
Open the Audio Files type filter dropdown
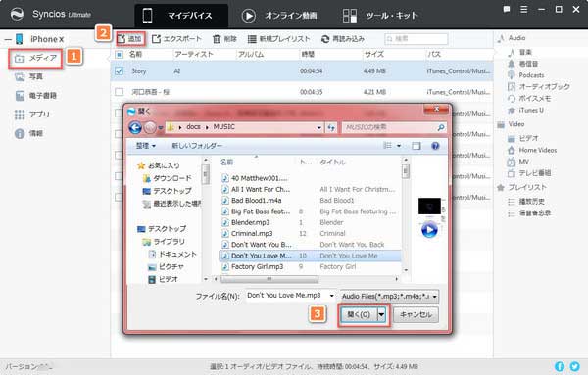389,297
